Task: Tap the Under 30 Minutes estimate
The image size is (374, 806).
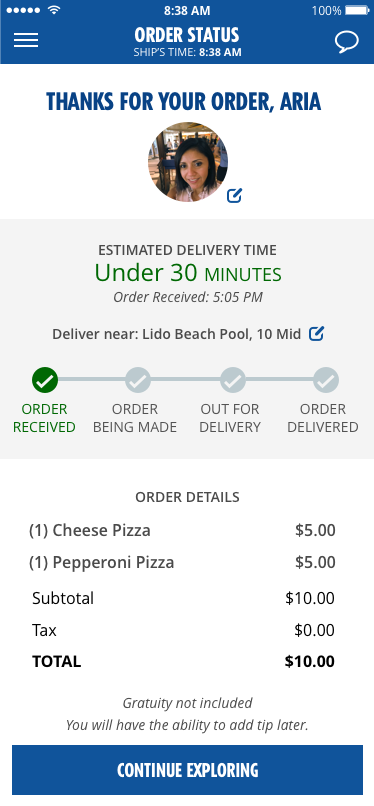Action: (x=188, y=273)
